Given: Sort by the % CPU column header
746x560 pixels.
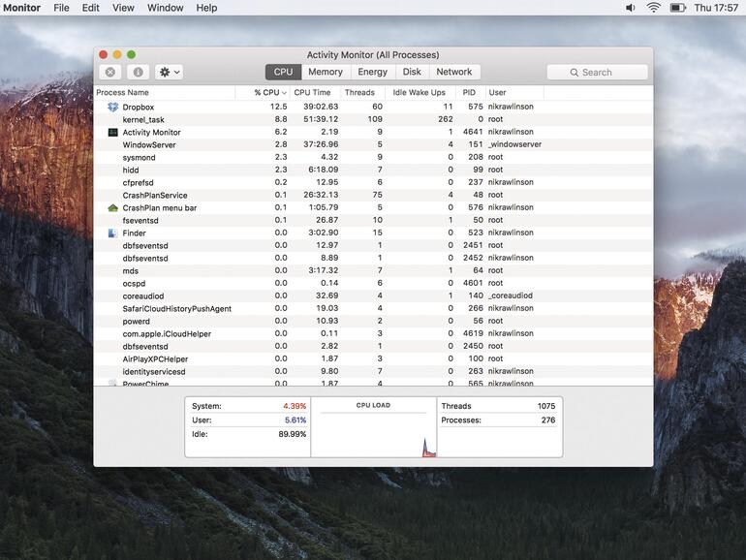Looking at the screenshot, I should pyautogui.click(x=269, y=93).
